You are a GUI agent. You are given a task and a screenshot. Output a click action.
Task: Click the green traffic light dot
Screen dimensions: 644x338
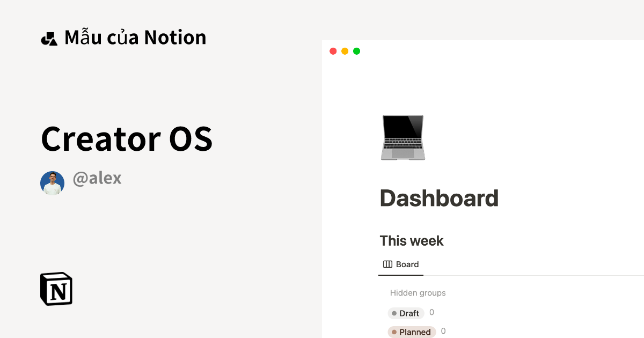click(x=356, y=50)
